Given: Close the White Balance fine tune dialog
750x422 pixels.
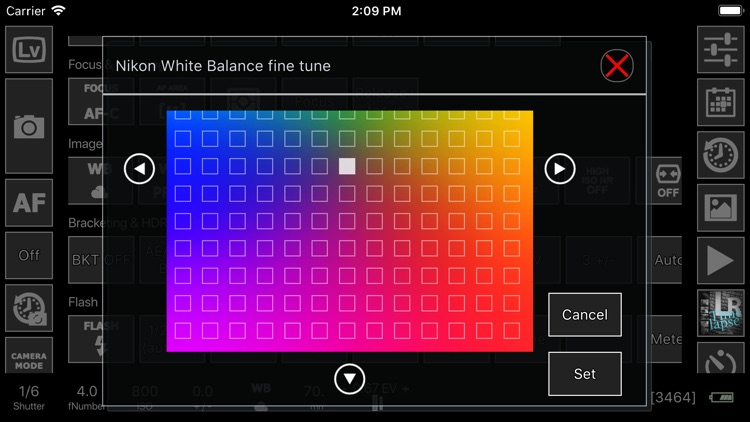Looking at the screenshot, I should 617,66.
